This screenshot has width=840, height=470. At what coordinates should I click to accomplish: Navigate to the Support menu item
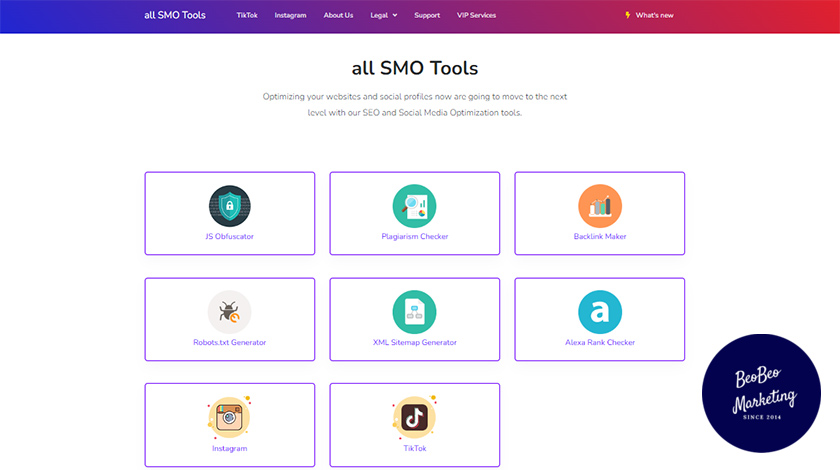click(x=427, y=16)
